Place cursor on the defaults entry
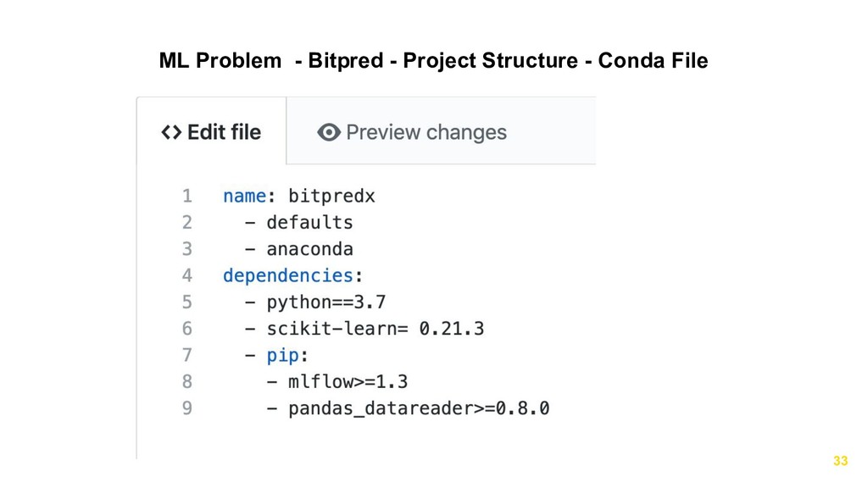The image size is (868, 488). click(309, 223)
